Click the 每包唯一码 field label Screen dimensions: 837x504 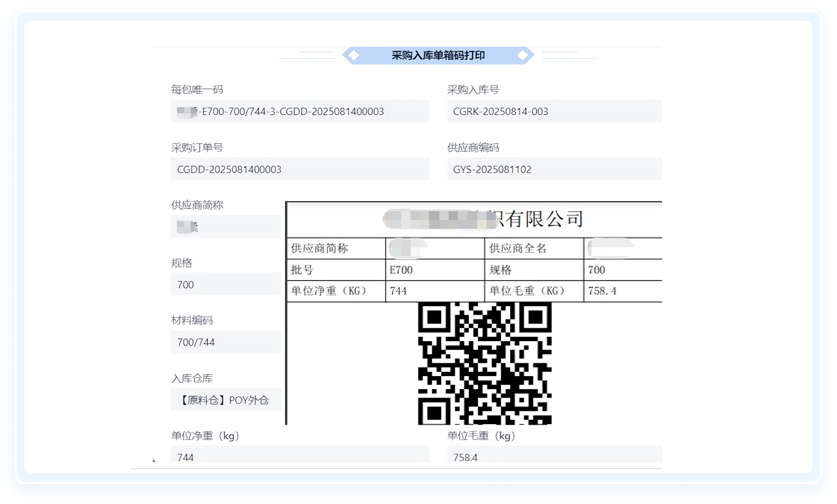tap(197, 90)
